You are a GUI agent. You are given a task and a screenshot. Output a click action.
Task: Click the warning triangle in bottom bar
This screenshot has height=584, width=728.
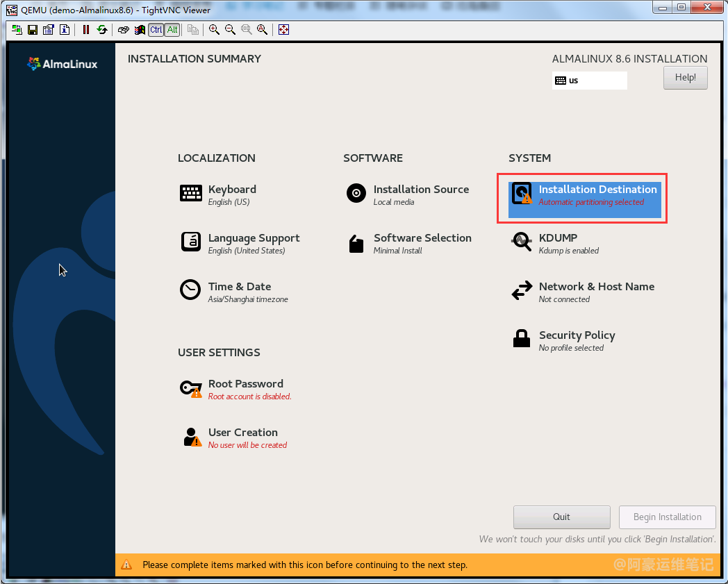pos(126,565)
